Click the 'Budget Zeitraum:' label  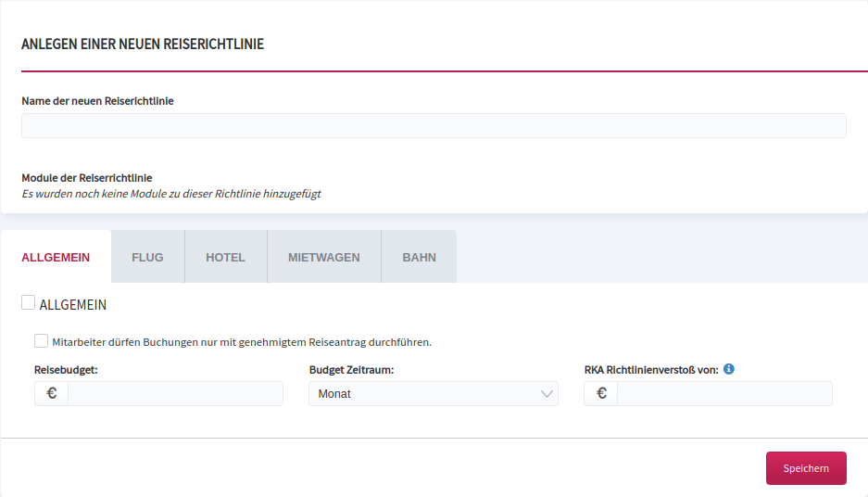pyautogui.click(x=351, y=370)
